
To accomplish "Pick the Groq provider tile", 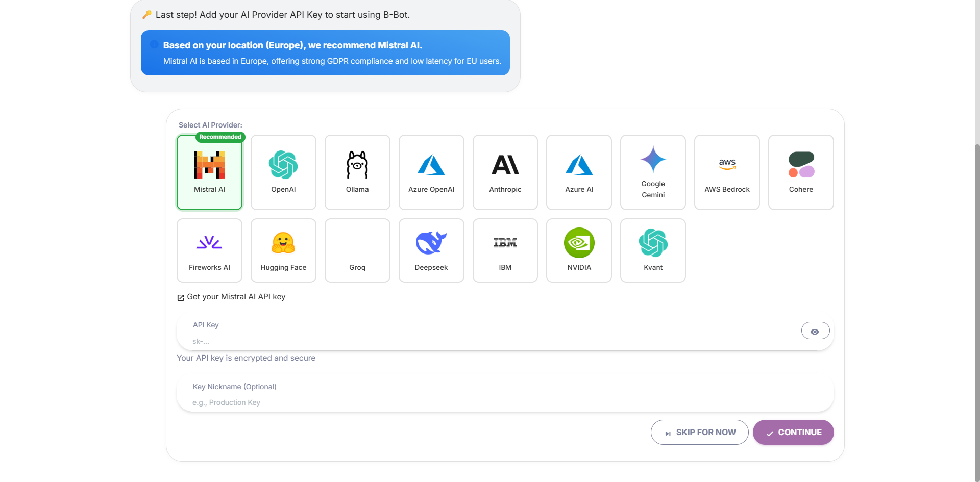I will pyautogui.click(x=357, y=250).
